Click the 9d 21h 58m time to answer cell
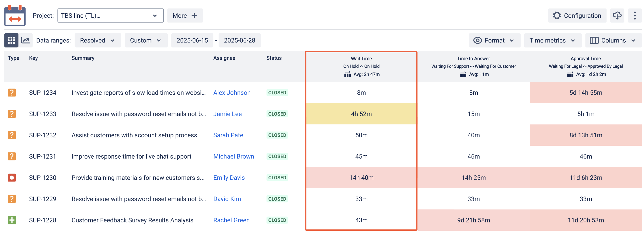Screen dimensions: 644x235 point(473,220)
